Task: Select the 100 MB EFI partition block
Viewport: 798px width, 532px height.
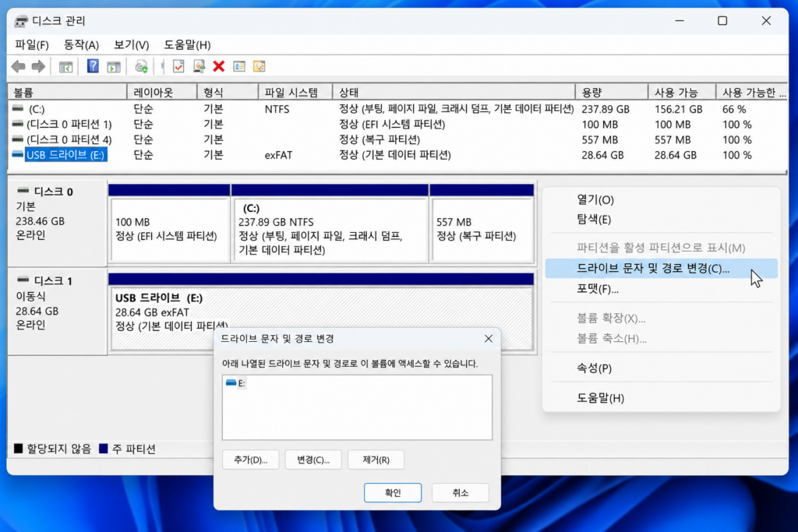Action: 169,224
